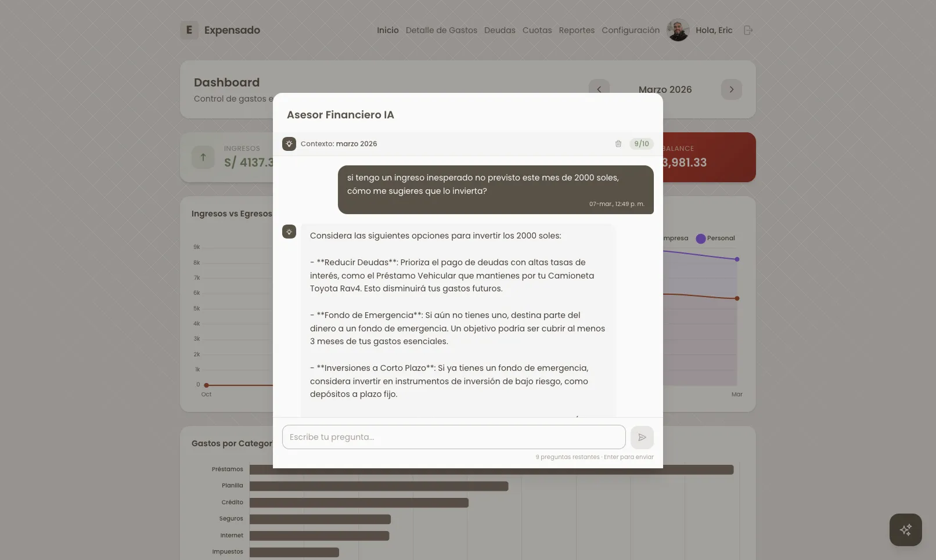Screen dimensions: 936x560
Task: Click the 9/10 questions counter badge
Action: pos(641,143)
